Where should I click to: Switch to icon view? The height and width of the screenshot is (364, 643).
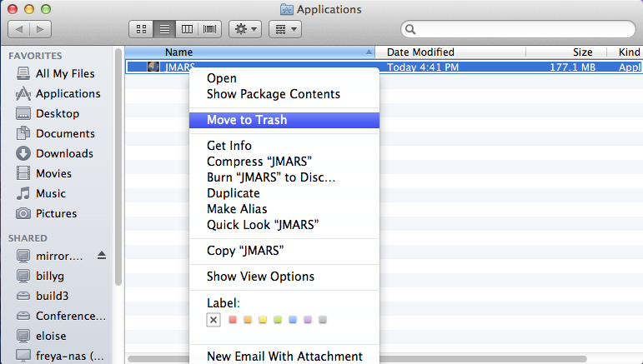[141, 29]
